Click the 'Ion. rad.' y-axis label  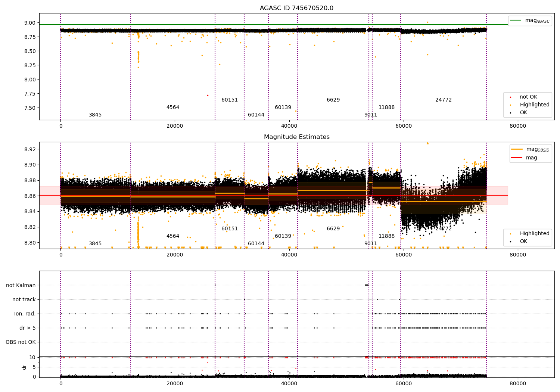pos(25,314)
